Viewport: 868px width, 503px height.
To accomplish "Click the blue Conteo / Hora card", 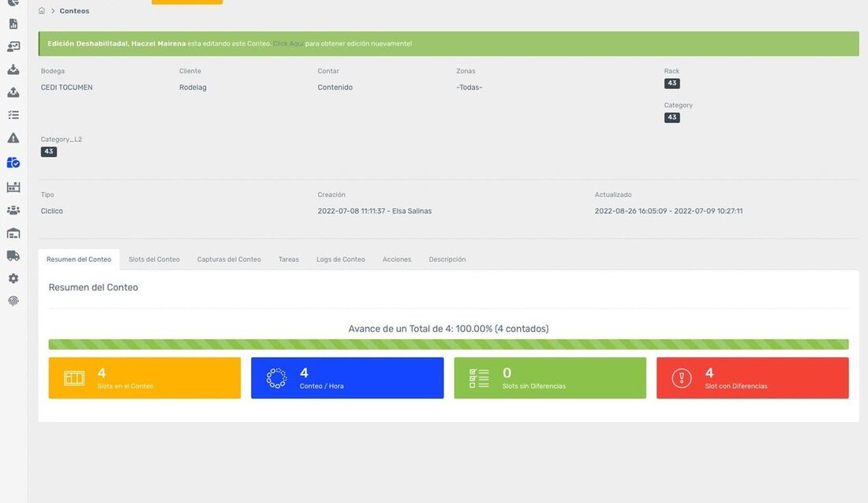I will pos(347,378).
